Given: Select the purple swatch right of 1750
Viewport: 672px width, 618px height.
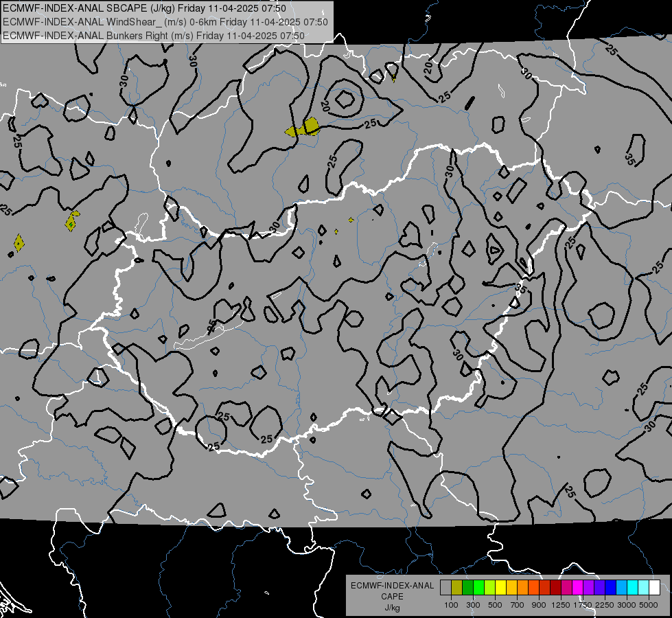Looking at the screenshot, I should click(x=589, y=588).
